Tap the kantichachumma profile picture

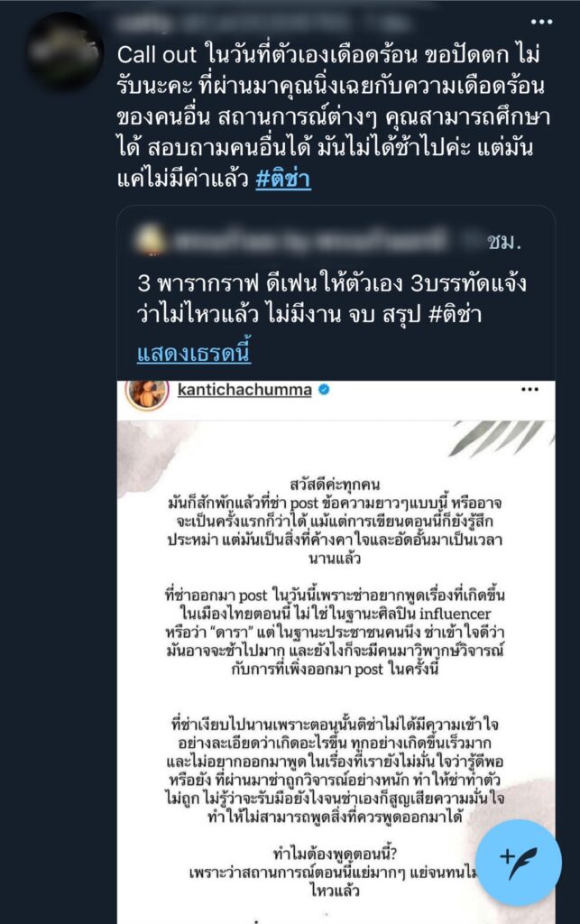pyautogui.click(x=146, y=393)
